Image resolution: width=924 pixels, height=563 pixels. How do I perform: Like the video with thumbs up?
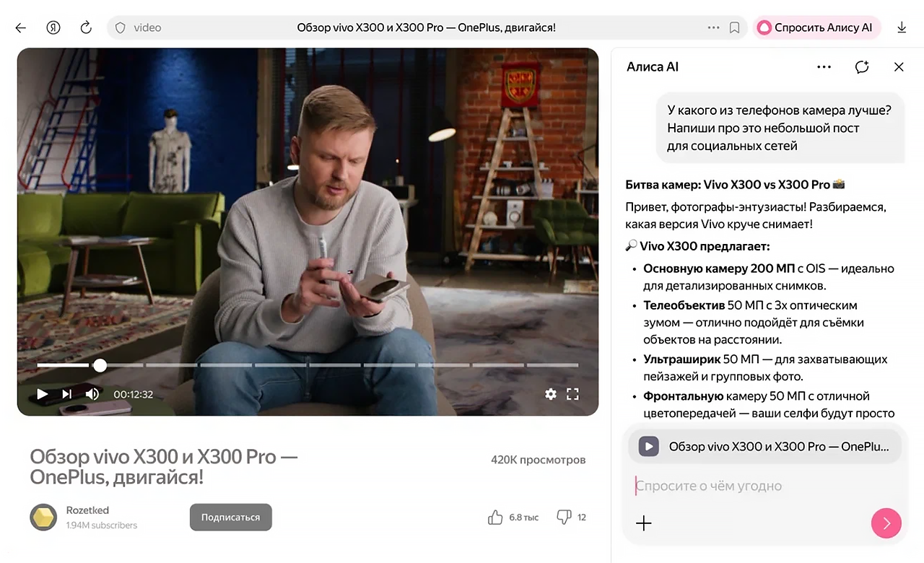[x=495, y=517]
